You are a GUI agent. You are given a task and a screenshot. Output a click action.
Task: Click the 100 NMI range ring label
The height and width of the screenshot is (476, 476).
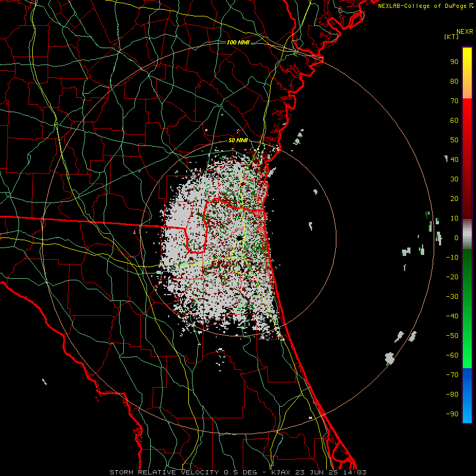[238, 42]
